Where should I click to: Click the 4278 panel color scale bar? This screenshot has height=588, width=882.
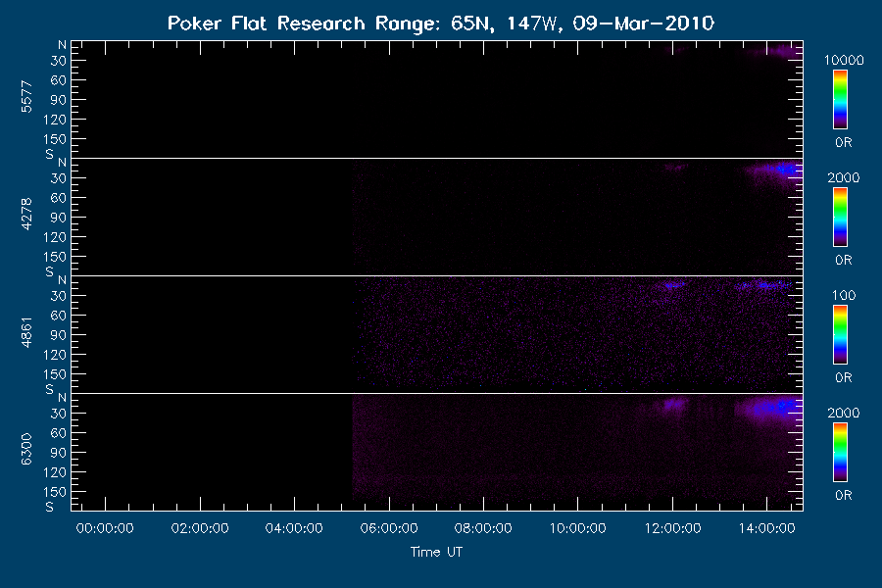[841, 218]
